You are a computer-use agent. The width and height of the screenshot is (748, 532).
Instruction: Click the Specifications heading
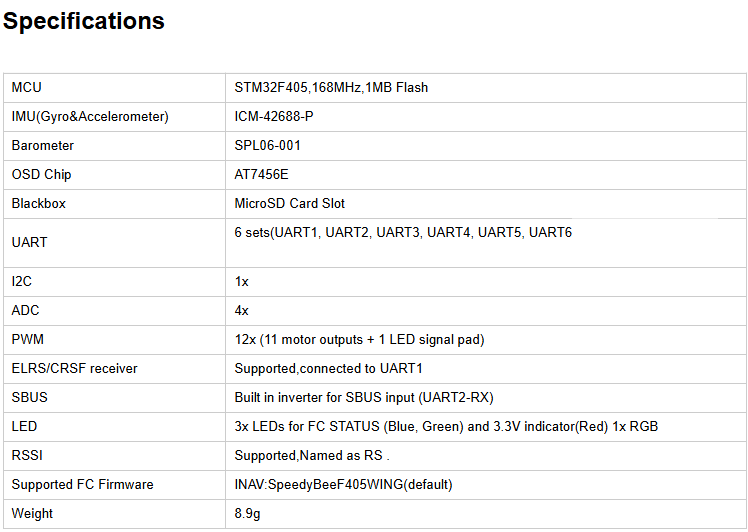(x=84, y=21)
